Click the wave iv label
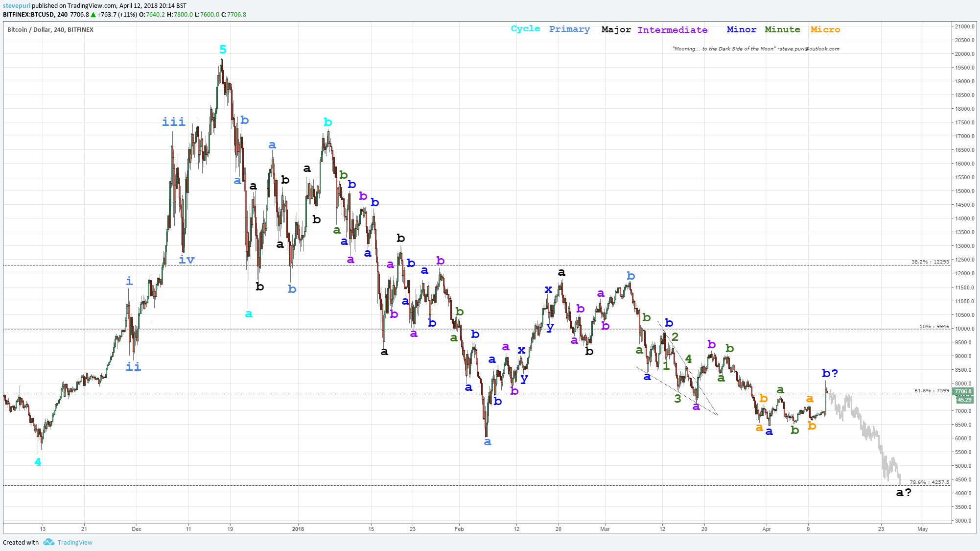Screen dimensions: 980x551 click(x=187, y=260)
